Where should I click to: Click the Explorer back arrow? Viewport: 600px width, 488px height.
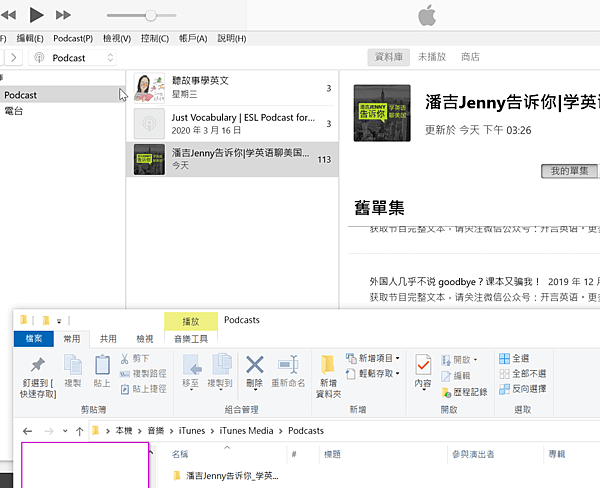[28, 431]
